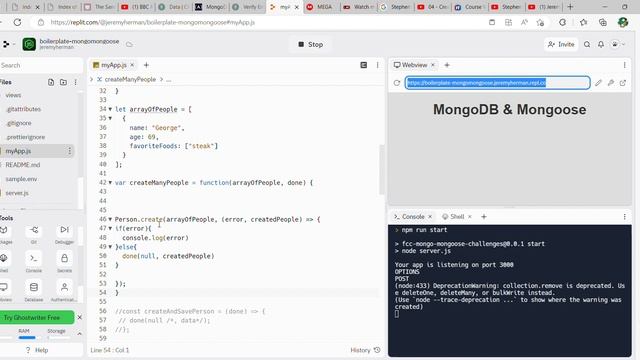The image size is (640, 360).
Task: Open editor pane options menu
Action: pos(378,65)
